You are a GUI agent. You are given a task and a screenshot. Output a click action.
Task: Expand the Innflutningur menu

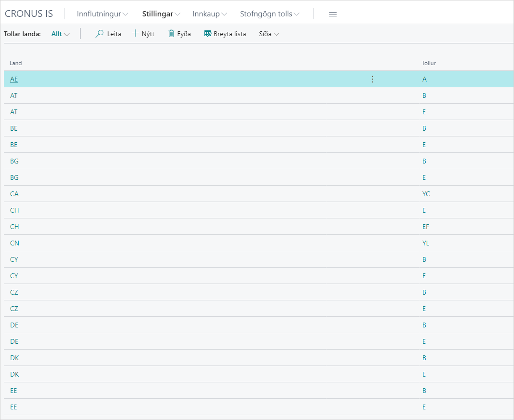[x=102, y=14]
